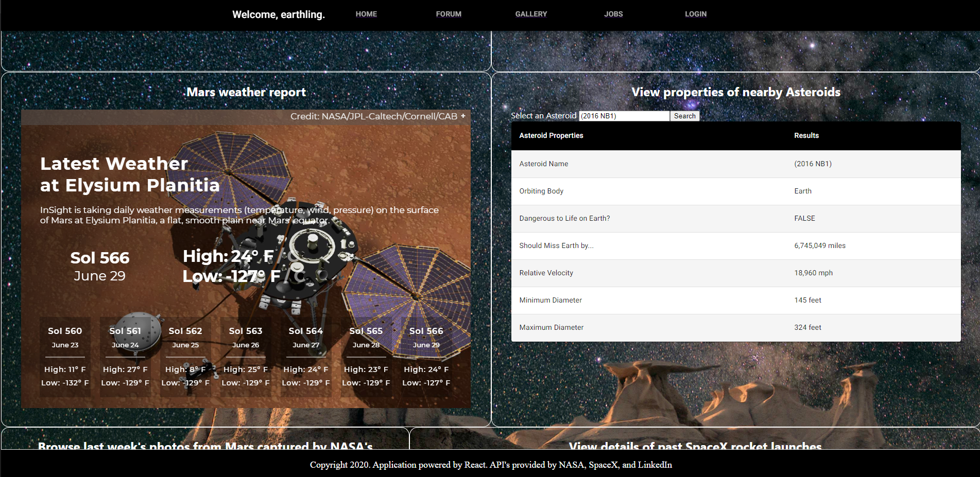Click the Relative Velocity row label
Screen dimensions: 980x477
pos(546,273)
